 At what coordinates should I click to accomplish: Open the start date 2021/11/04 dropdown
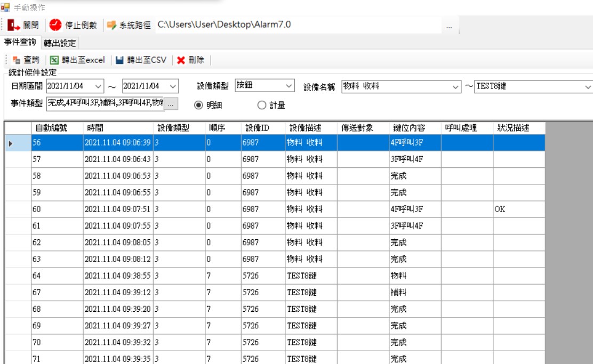[98, 86]
